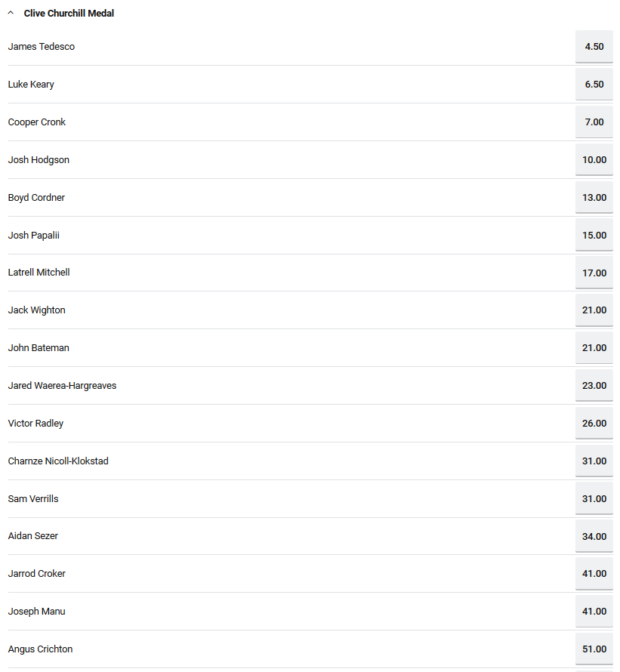
Task: Select Victor Radley odds 26.00
Action: 594,424
